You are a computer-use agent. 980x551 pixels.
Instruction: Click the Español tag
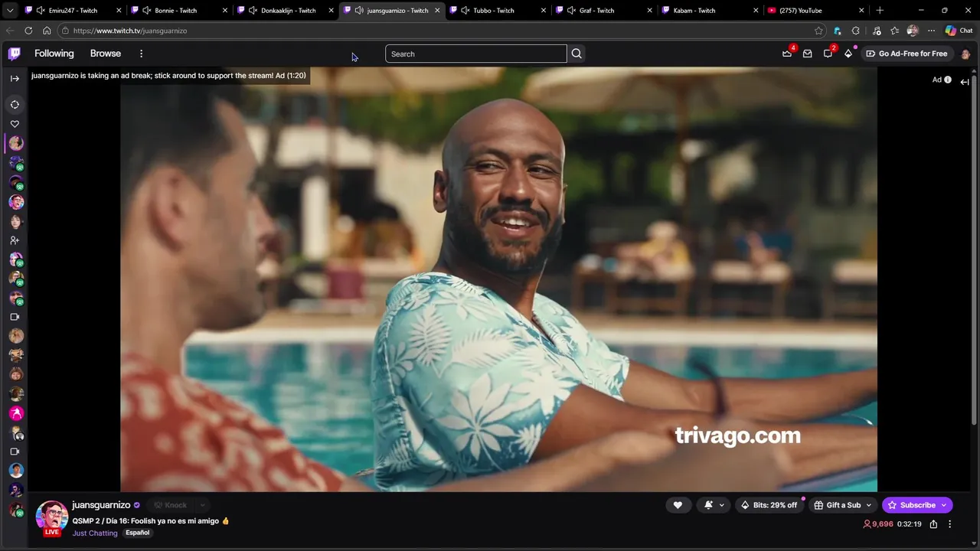click(138, 533)
